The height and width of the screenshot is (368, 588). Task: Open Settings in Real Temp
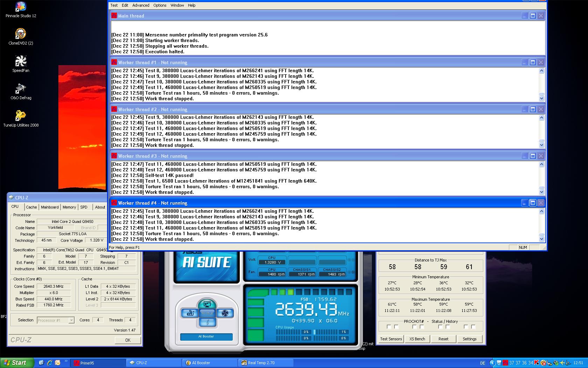coord(469,339)
